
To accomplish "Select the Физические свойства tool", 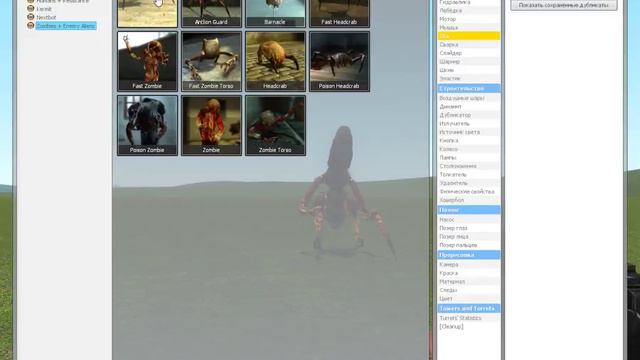I will point(469,191).
